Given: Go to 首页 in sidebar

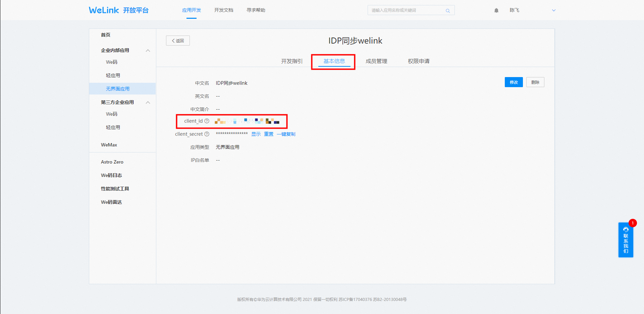Looking at the screenshot, I should [106, 35].
